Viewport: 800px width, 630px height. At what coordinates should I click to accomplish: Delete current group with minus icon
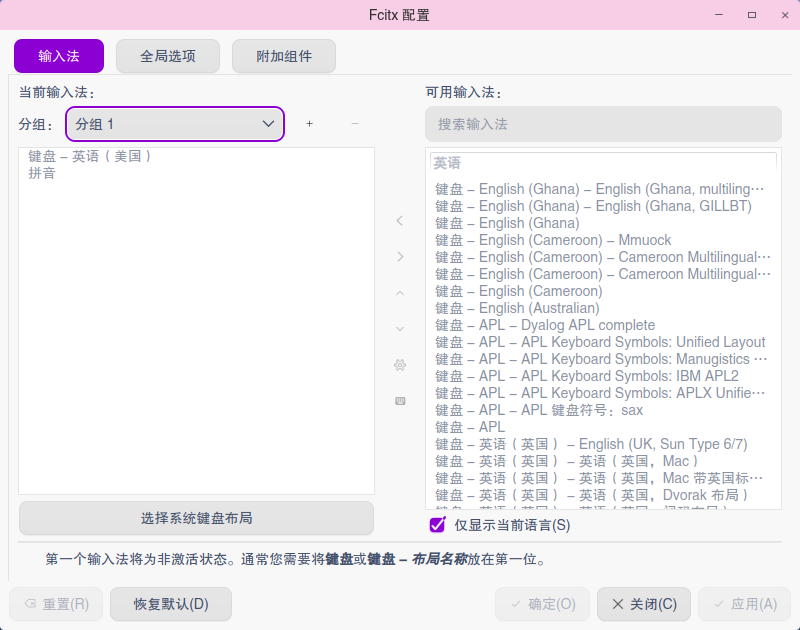pyautogui.click(x=354, y=123)
